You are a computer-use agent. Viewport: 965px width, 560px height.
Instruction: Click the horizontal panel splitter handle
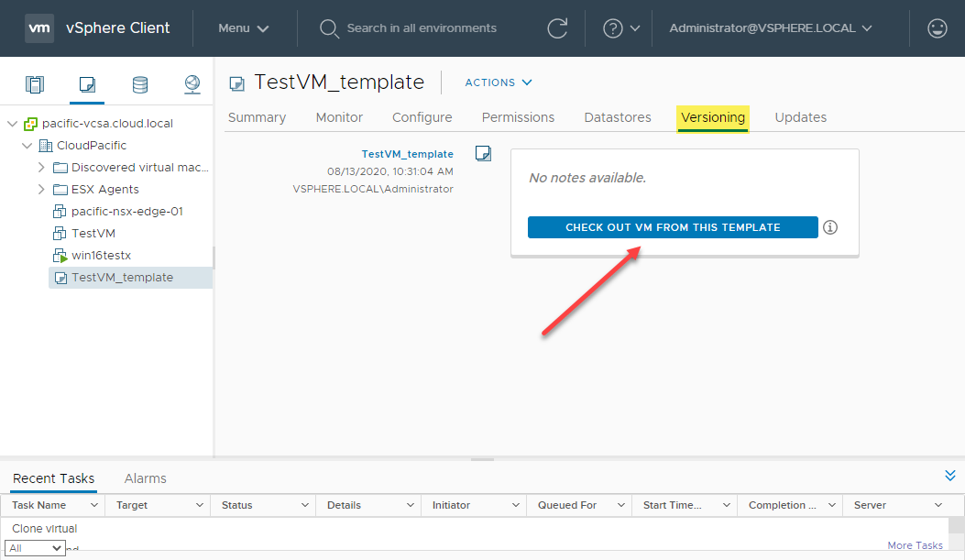pos(482,459)
